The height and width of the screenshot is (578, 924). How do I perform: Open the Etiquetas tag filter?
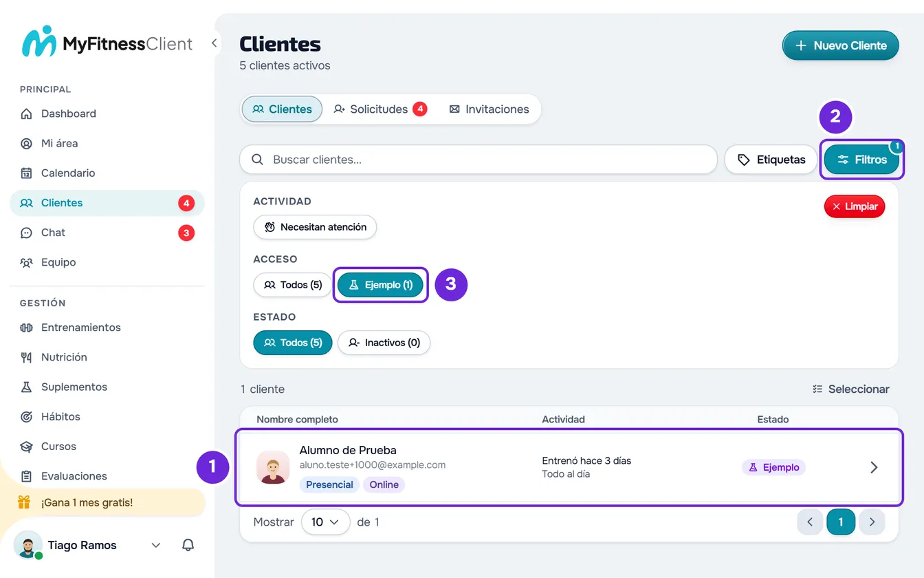771,160
